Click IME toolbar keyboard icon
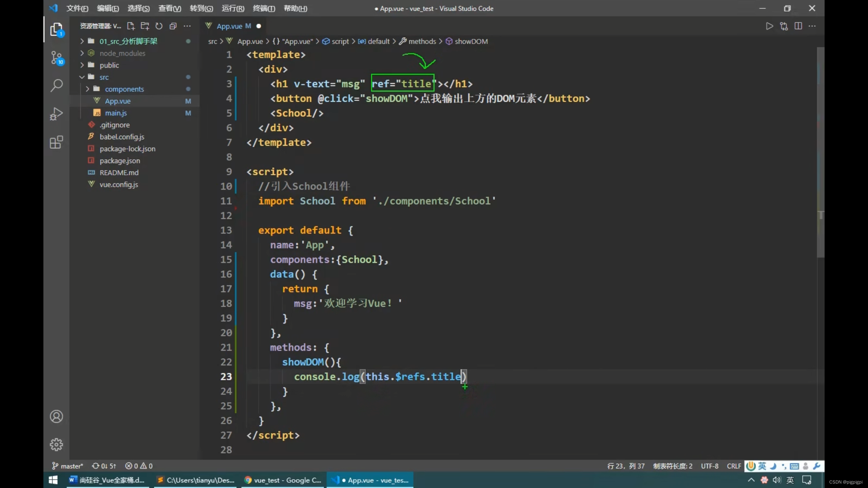Image resolution: width=868 pixels, height=488 pixels. 794,466
